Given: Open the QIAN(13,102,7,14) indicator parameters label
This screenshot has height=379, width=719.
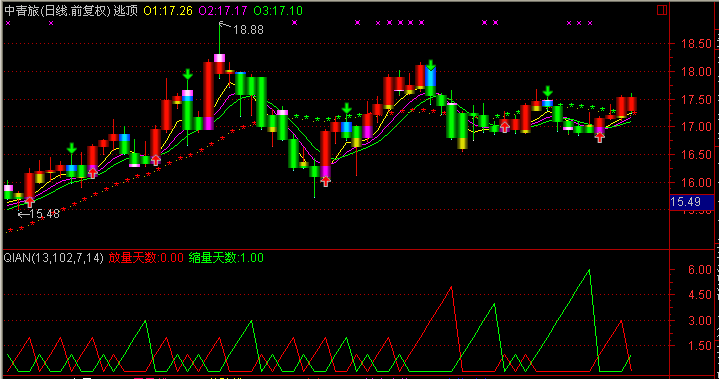Looking at the screenshot, I should point(54,258).
